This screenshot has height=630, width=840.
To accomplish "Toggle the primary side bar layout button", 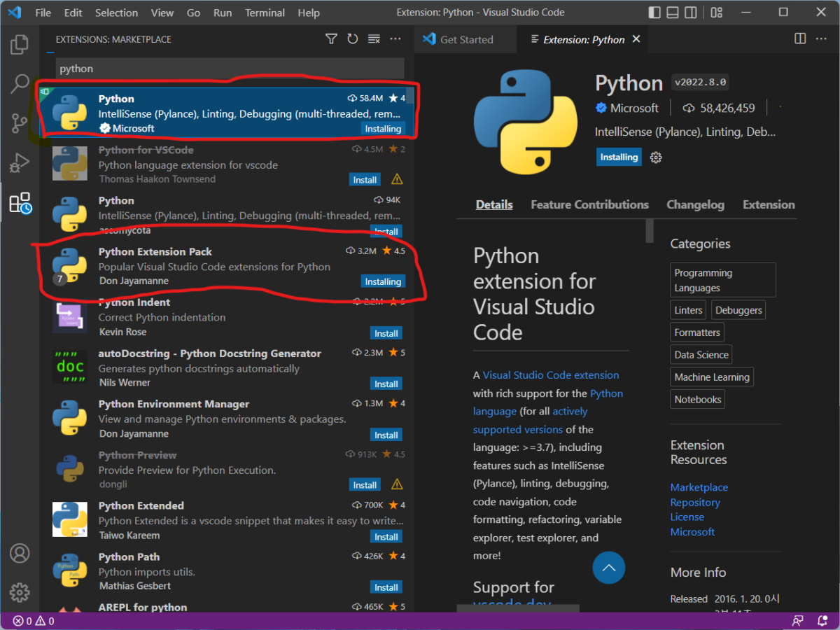I will tap(654, 13).
